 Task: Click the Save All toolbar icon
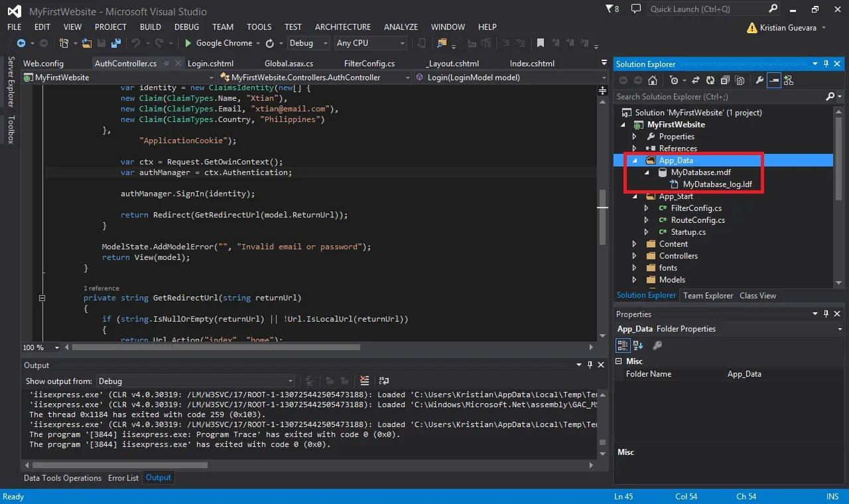[116, 43]
